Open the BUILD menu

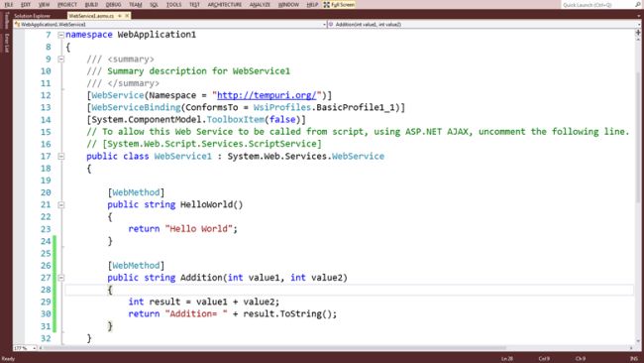point(91,5)
